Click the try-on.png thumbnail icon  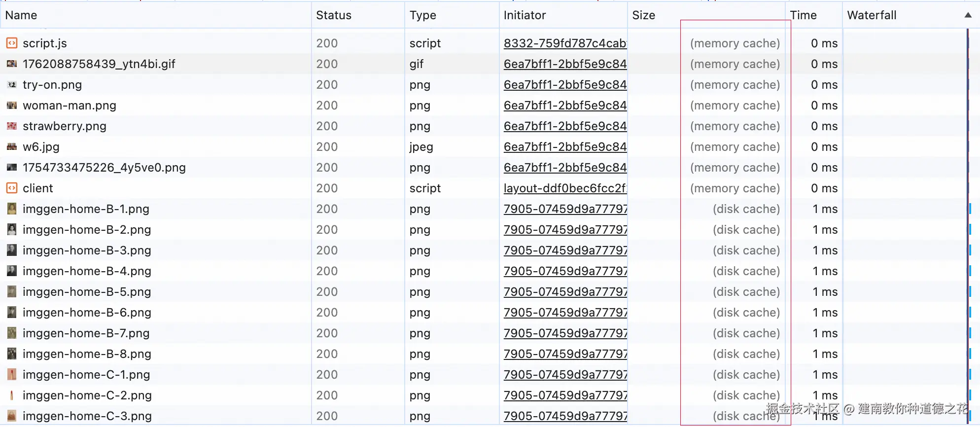(x=12, y=85)
